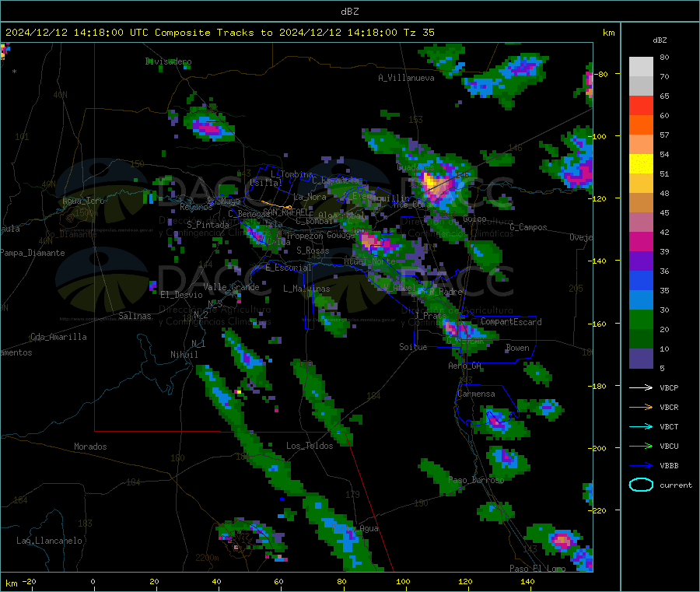
Task: Click the Divisadero map label
Action: [x=168, y=61]
